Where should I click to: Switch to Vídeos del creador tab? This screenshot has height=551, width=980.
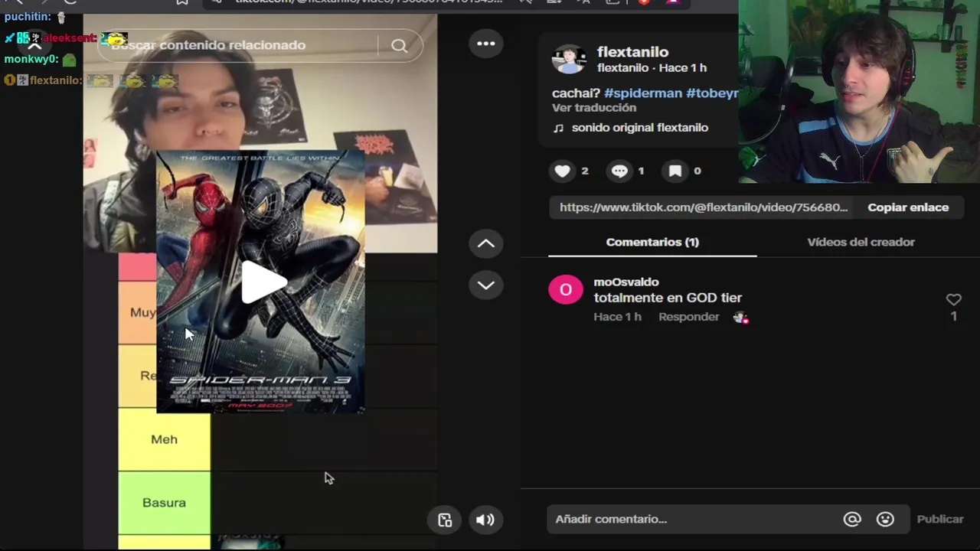(x=861, y=242)
